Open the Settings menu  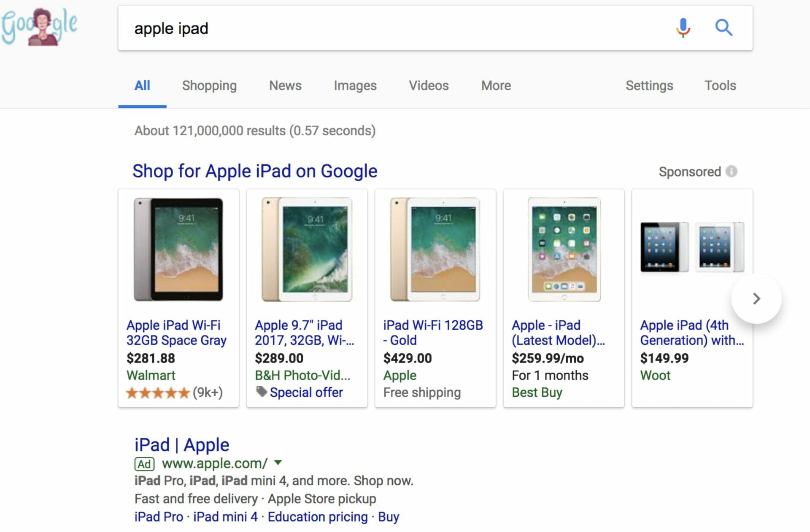649,86
